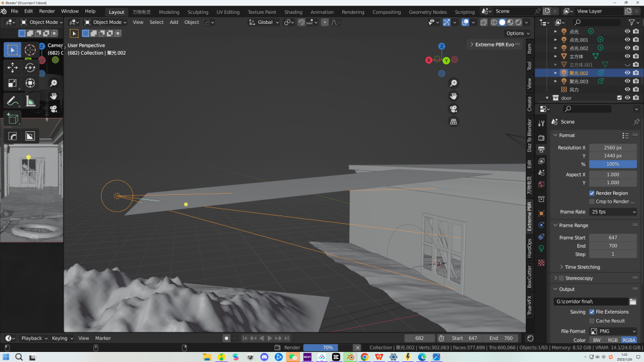
Task: Browse for output folder with folder icon
Action: pos(633,302)
